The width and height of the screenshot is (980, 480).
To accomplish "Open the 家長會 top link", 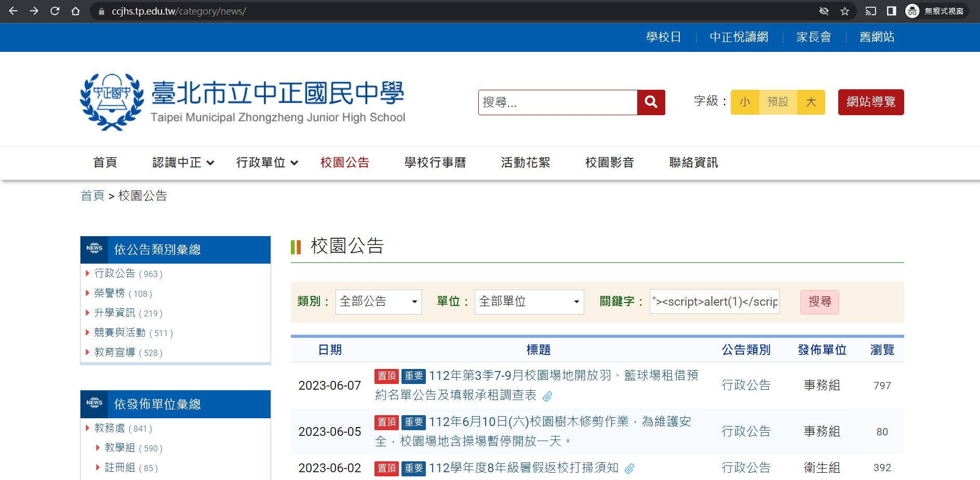I will 814,37.
